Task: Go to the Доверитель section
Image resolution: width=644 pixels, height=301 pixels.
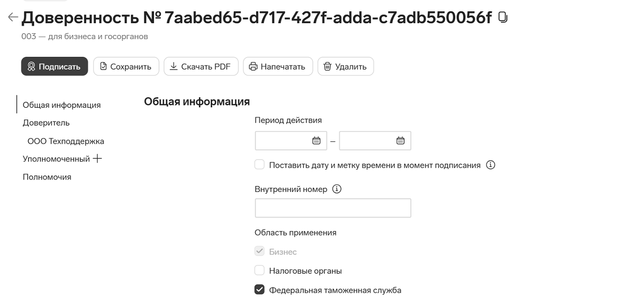Action: click(46, 123)
